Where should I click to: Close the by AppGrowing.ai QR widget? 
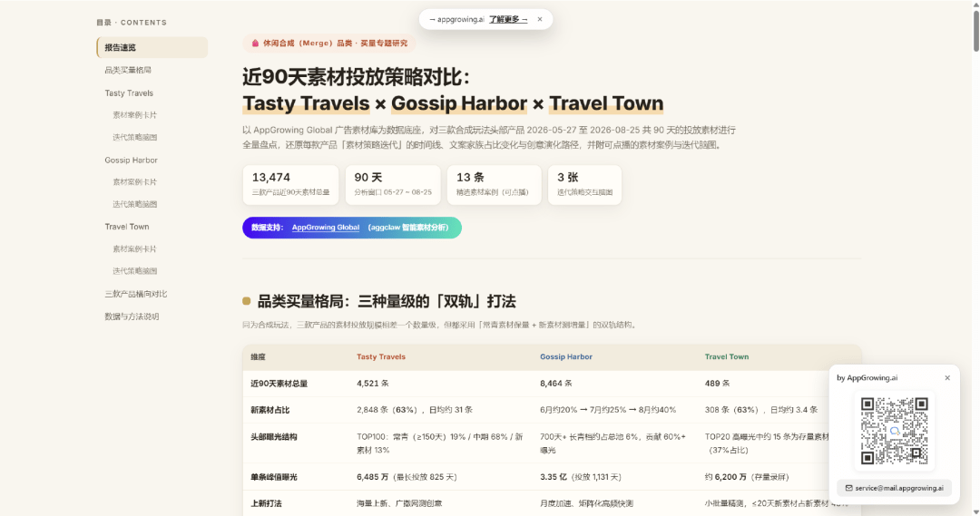tap(947, 378)
